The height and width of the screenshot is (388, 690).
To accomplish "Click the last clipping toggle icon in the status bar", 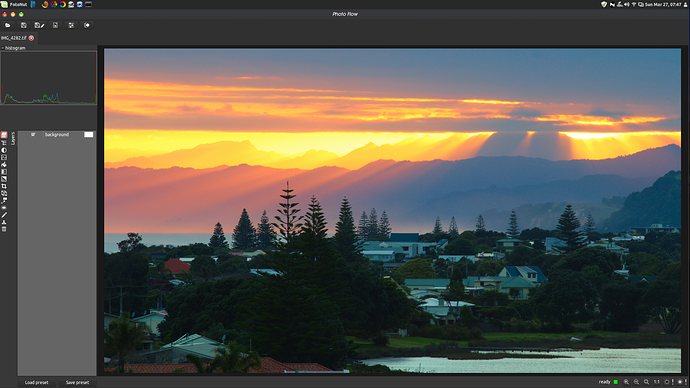I will [682, 382].
